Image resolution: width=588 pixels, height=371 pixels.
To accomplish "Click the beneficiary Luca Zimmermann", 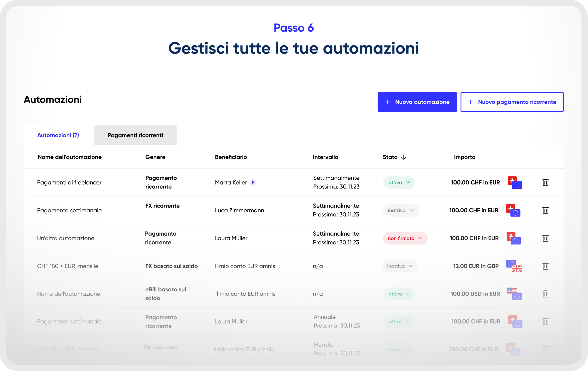I will (x=239, y=210).
